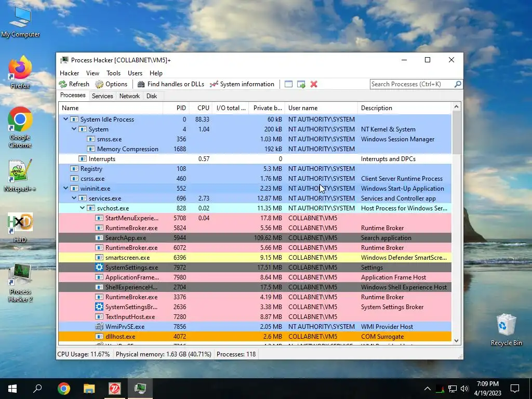Select the Memory Compression row
The width and height of the screenshot is (532, 399).
[255, 149]
